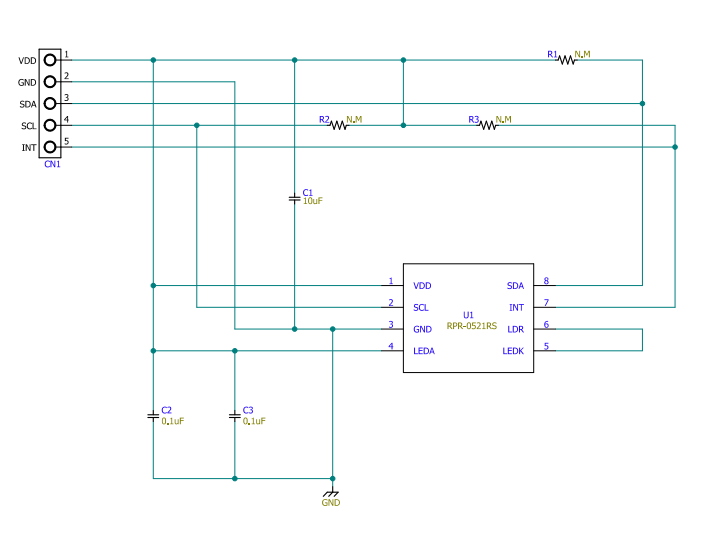
Task: Click the LDR pin label on U1
Action: 515,329
